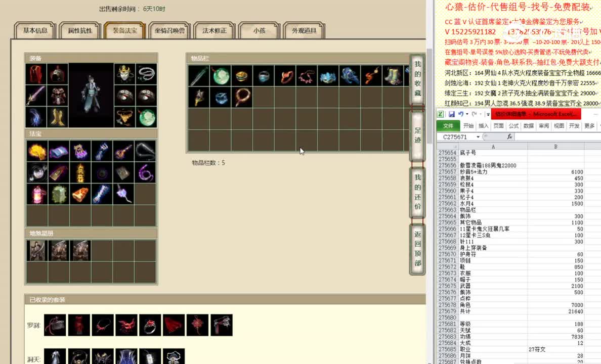
Task: Inspect the green stone seal treasure icon
Action: (59, 194)
